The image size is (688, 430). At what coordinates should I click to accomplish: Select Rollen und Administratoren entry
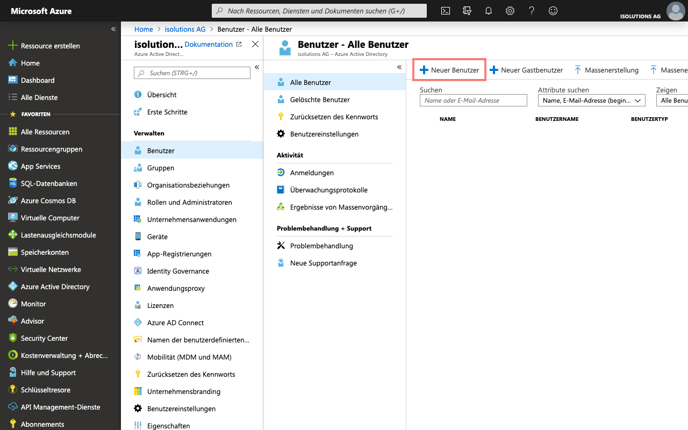(190, 202)
